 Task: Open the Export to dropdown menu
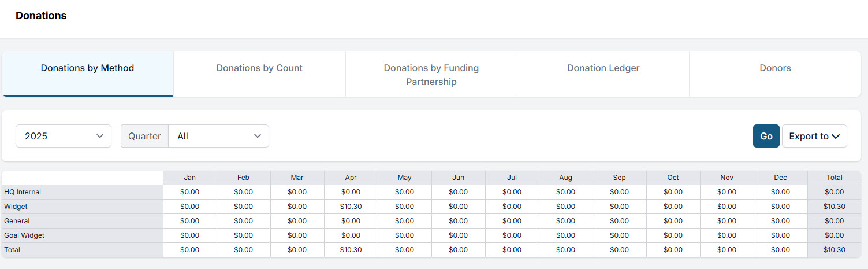(x=814, y=136)
